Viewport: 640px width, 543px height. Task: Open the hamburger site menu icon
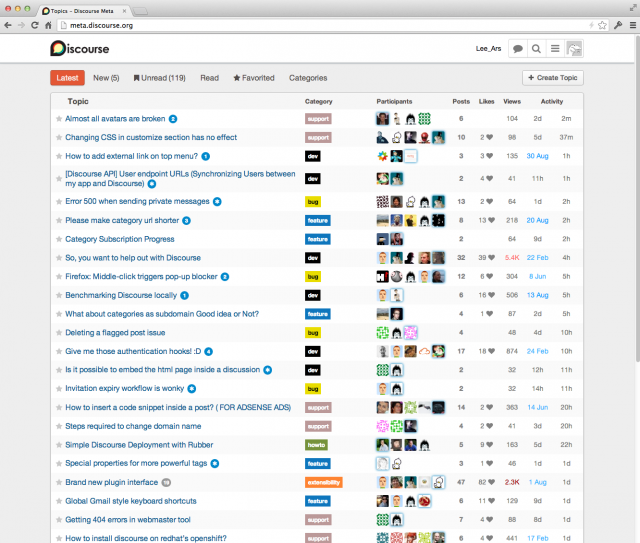point(555,49)
